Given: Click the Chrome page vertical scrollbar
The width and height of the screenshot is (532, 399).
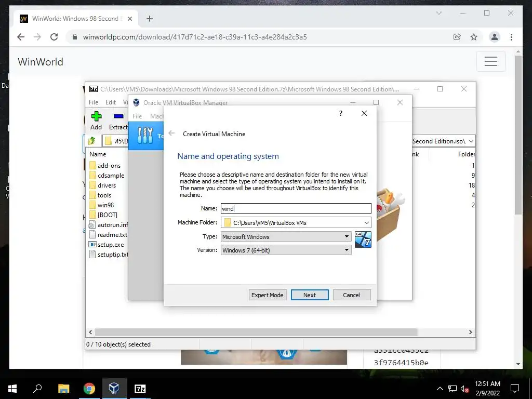Looking at the screenshot, I should point(518,135).
